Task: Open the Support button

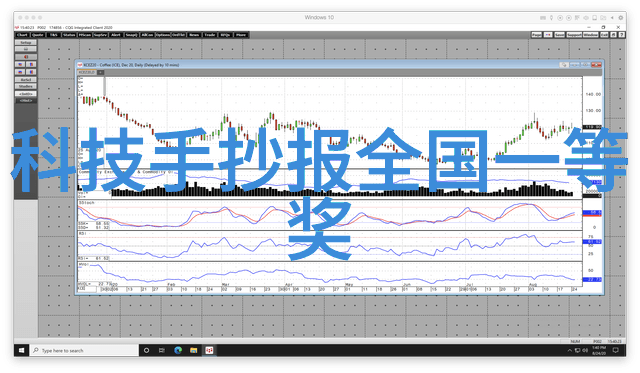Action: 574,35
